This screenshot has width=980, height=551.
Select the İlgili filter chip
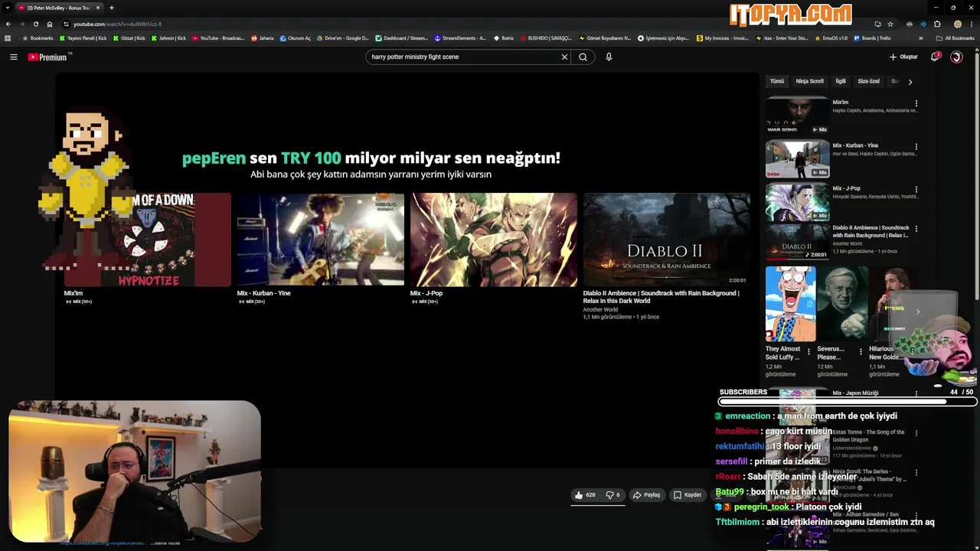841,81
